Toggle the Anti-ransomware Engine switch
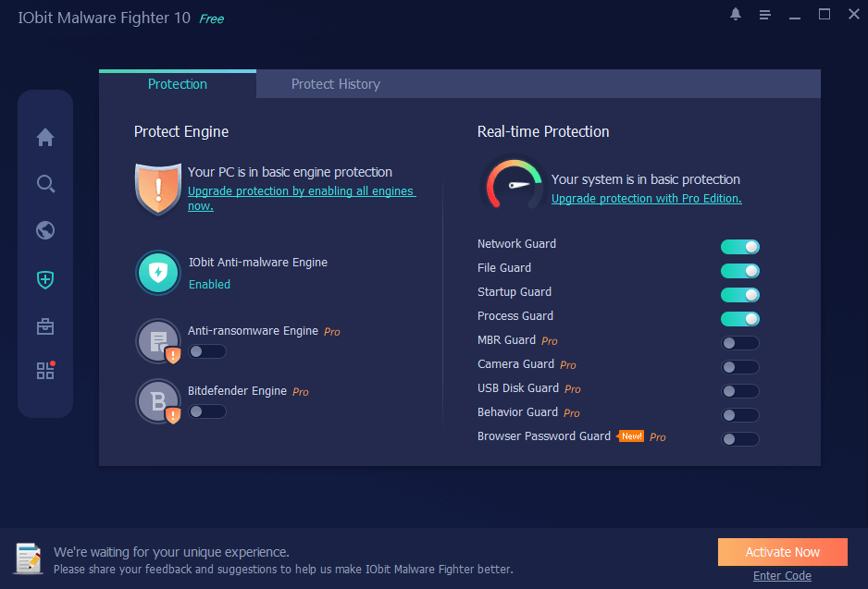Screen dimensions: 868x589 207,351
